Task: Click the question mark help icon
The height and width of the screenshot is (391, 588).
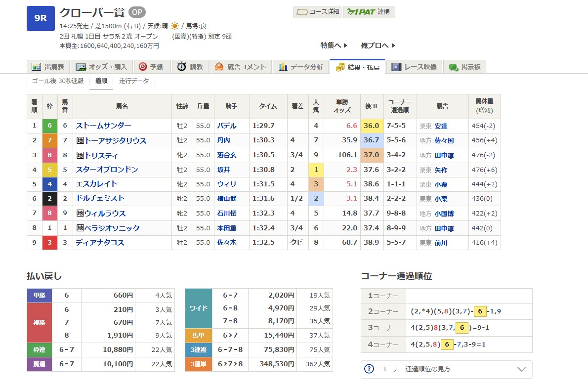Action: click(x=369, y=369)
